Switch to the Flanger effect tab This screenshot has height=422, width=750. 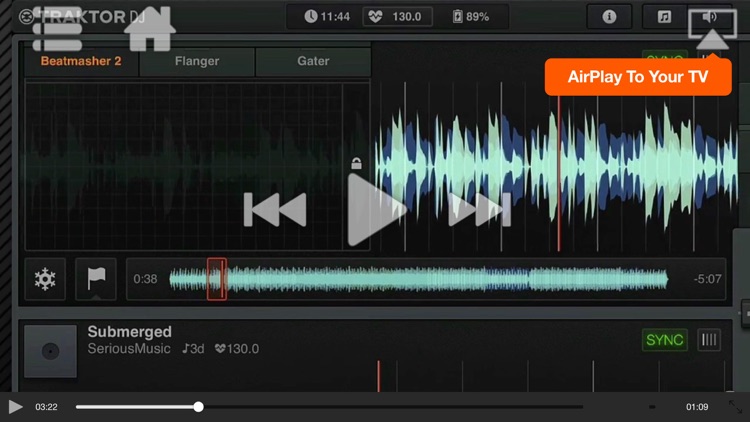(197, 61)
